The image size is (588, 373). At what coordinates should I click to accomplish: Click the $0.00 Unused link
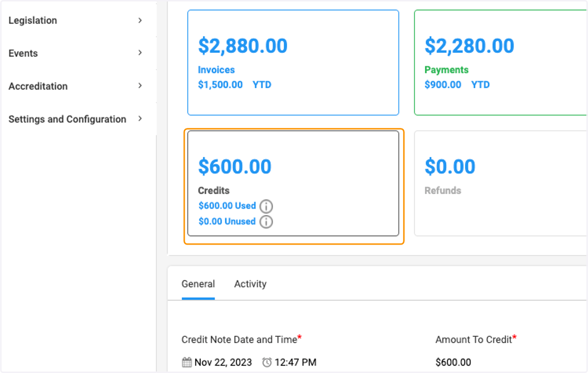[227, 222]
